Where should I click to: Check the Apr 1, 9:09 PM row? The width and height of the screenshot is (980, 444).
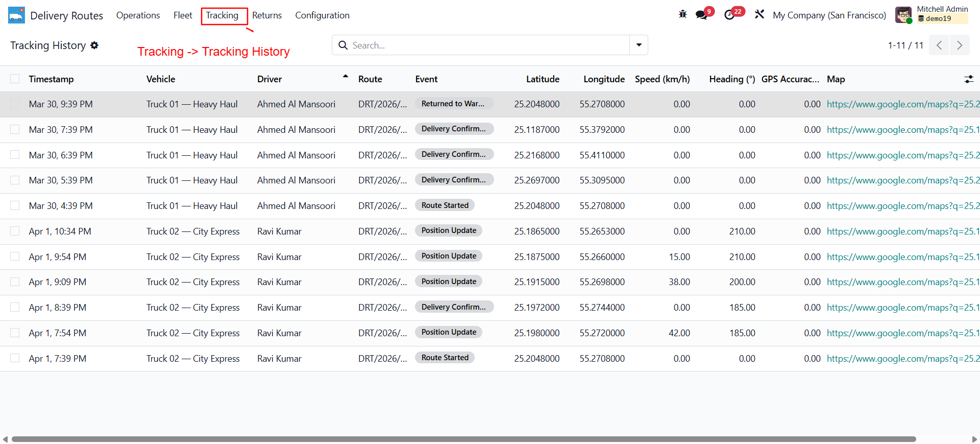15,282
